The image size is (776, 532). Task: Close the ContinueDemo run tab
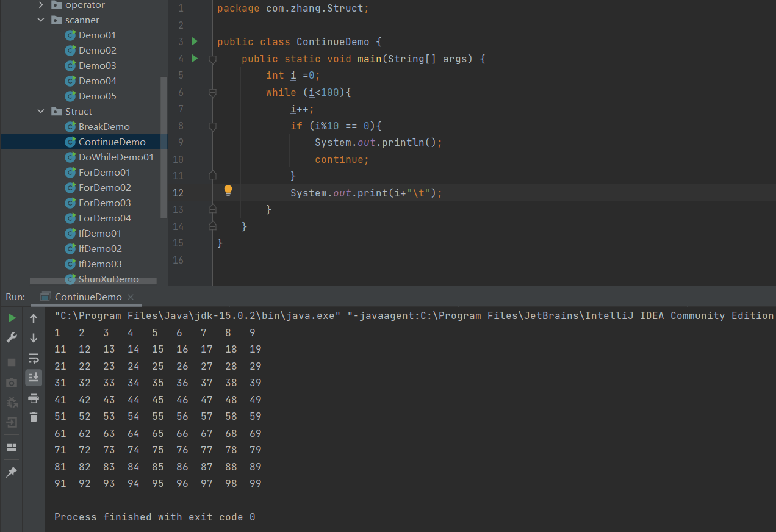[x=131, y=298]
